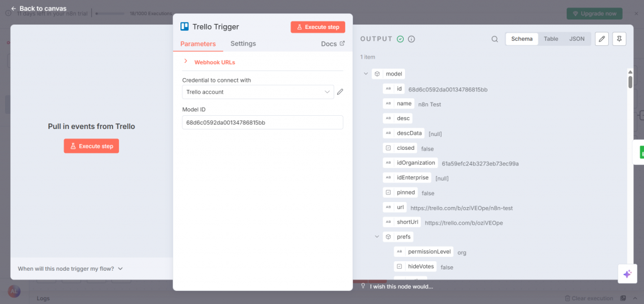Click 1 item count label
The image size is (644, 304).
(x=367, y=57)
